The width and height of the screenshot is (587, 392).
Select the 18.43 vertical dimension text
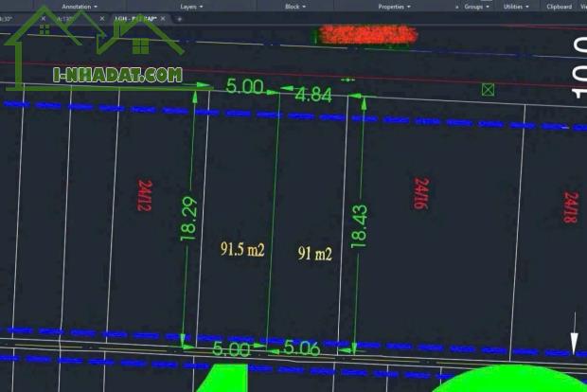[x=359, y=226]
